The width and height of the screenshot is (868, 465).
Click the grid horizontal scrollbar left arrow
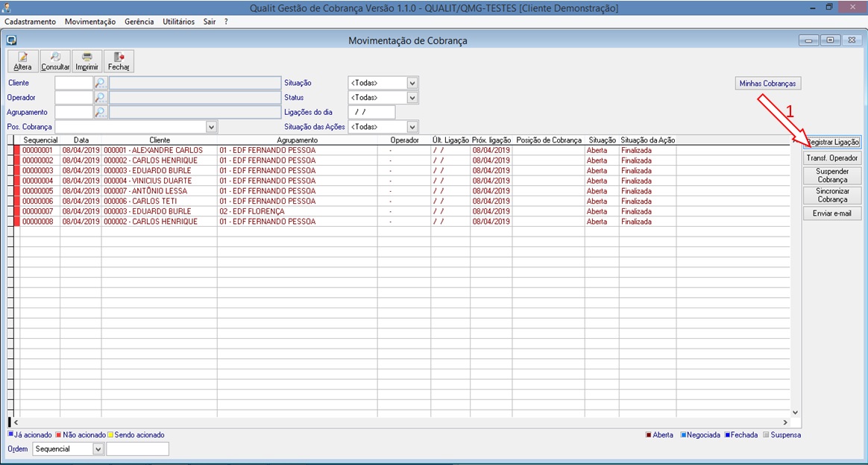pos(16,422)
